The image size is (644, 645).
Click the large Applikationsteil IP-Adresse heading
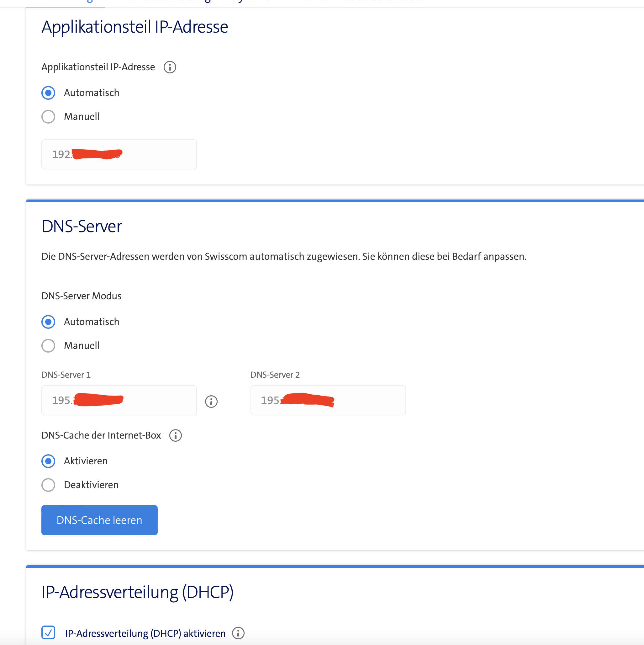135,27
